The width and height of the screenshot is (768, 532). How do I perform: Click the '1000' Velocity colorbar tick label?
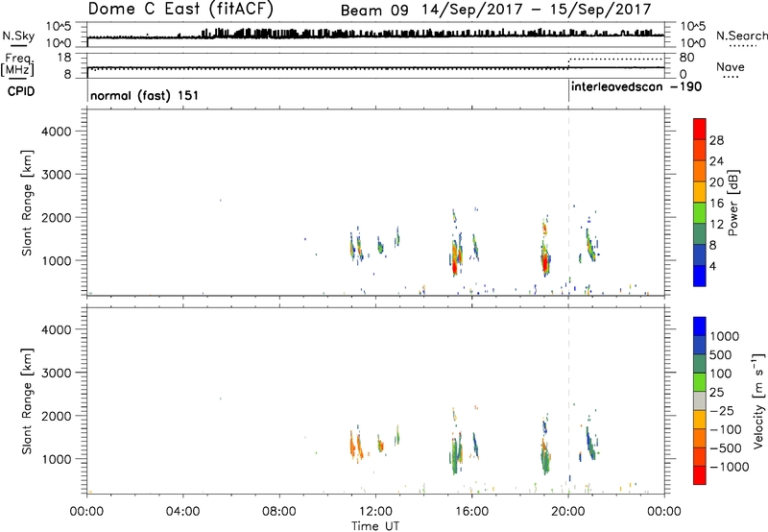[x=725, y=336]
